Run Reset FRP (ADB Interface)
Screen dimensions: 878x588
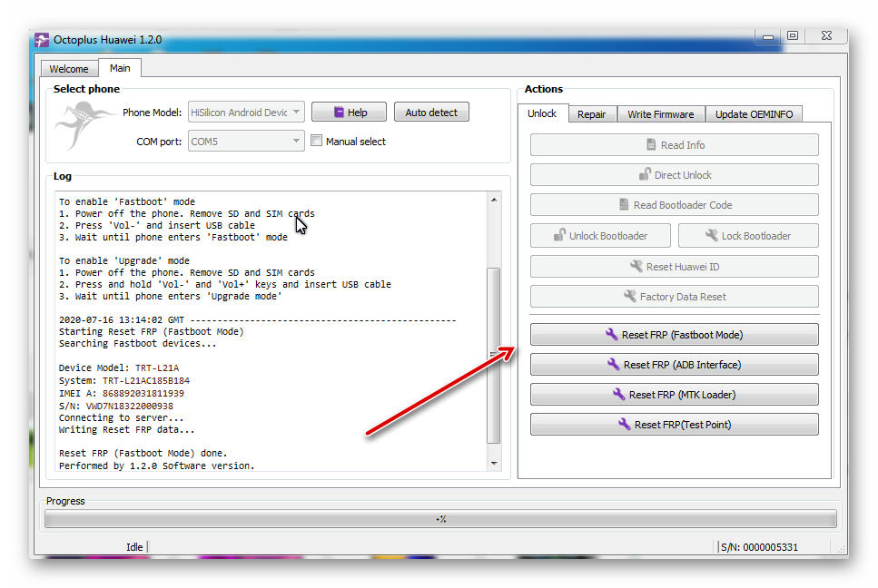click(x=675, y=365)
